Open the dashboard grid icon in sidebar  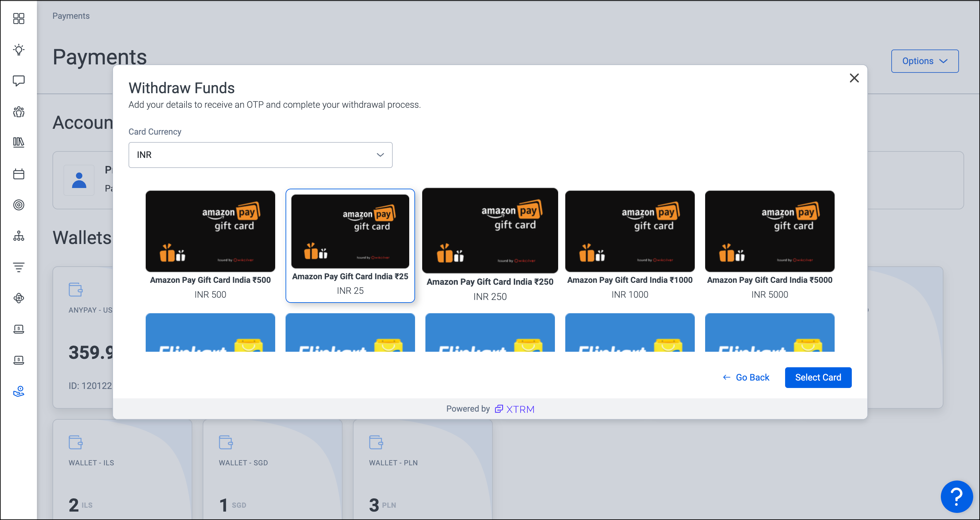(19, 18)
